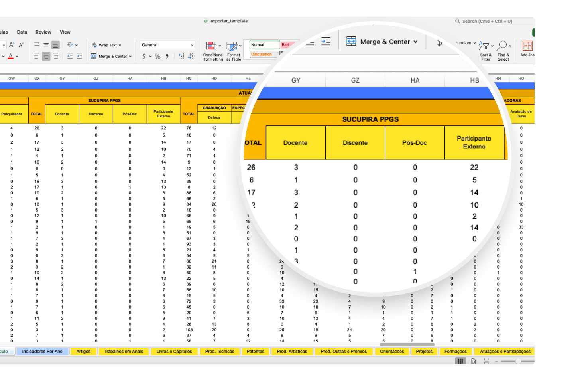
Task: Increase decimal places
Action: click(x=181, y=57)
